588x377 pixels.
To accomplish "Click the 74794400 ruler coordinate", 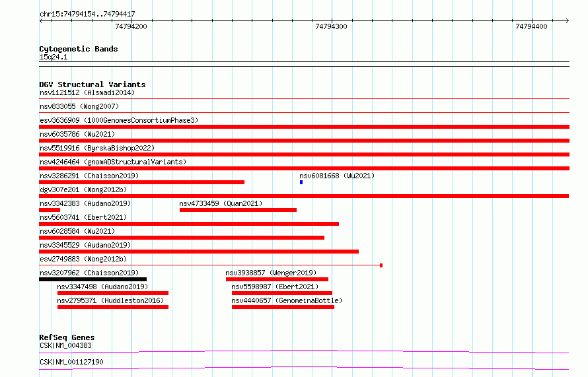I will 531,26.
